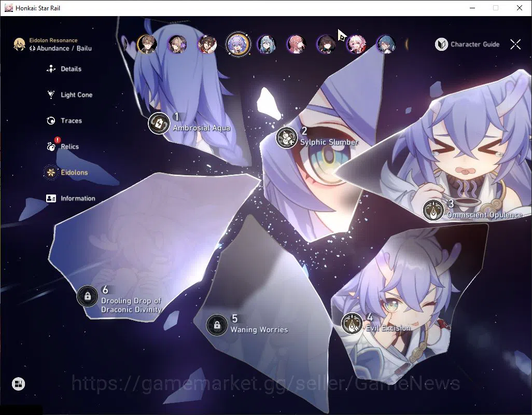Minimize the Honkai: Star Rail window
The image size is (532, 415).
[x=472, y=8]
